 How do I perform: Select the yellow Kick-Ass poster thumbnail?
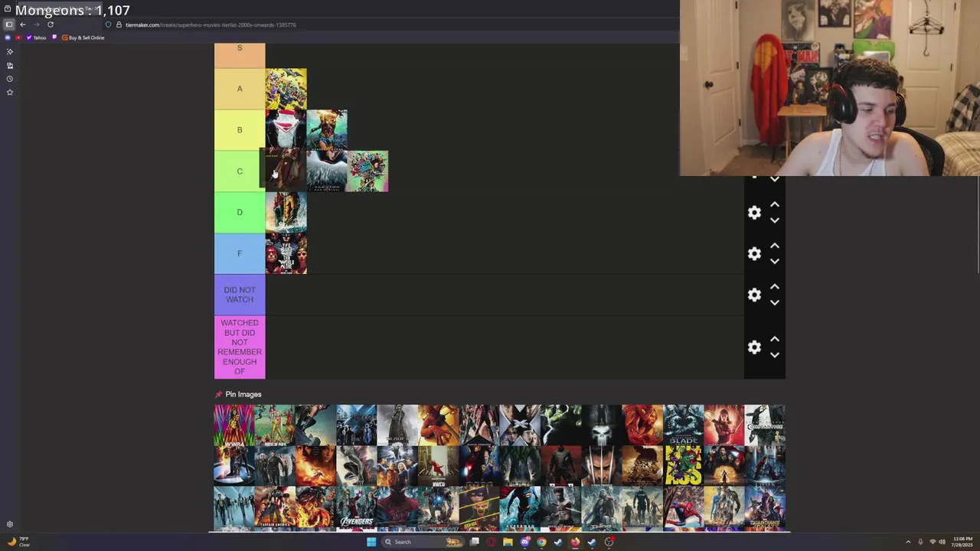(683, 466)
